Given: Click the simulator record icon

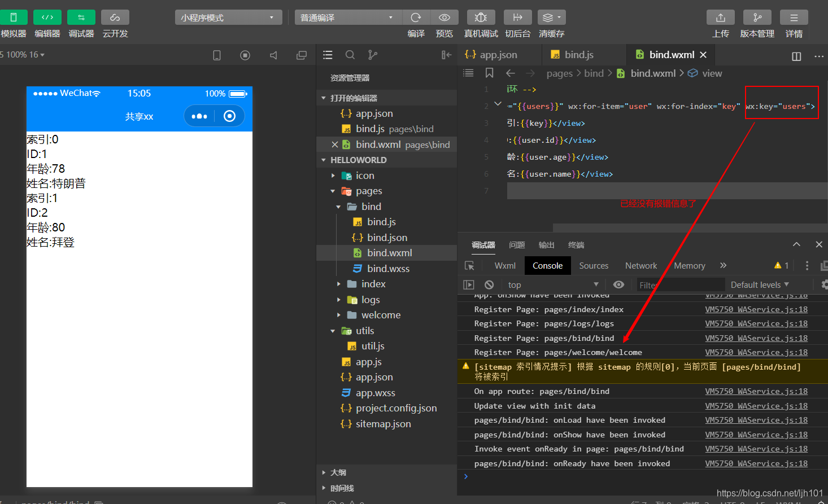Looking at the screenshot, I should point(245,55).
